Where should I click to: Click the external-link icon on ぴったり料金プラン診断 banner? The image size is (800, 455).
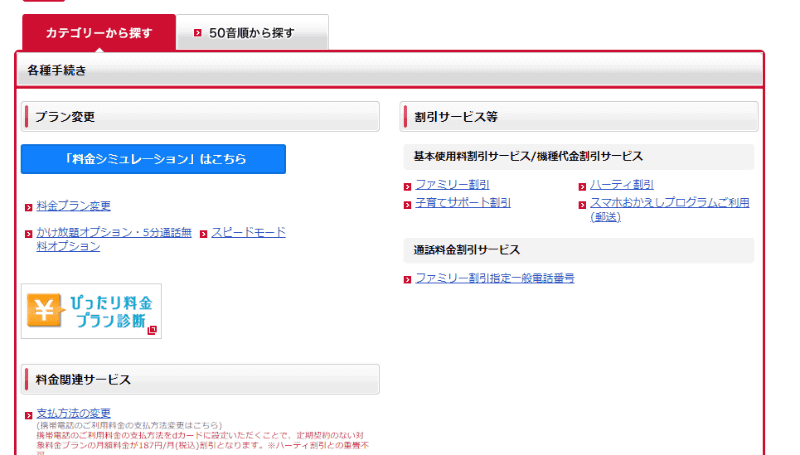(x=152, y=330)
